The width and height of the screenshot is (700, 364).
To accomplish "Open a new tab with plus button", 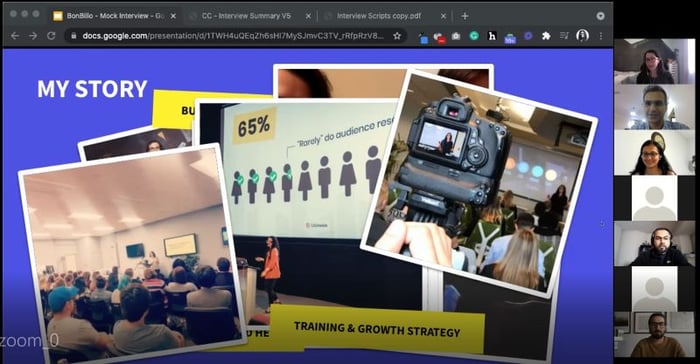I will click(x=465, y=16).
